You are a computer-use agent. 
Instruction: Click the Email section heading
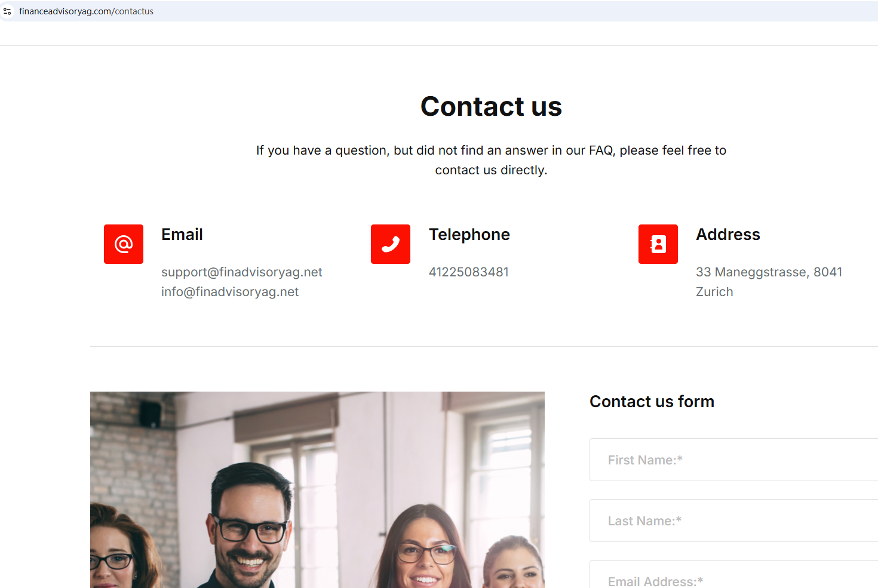(x=182, y=235)
